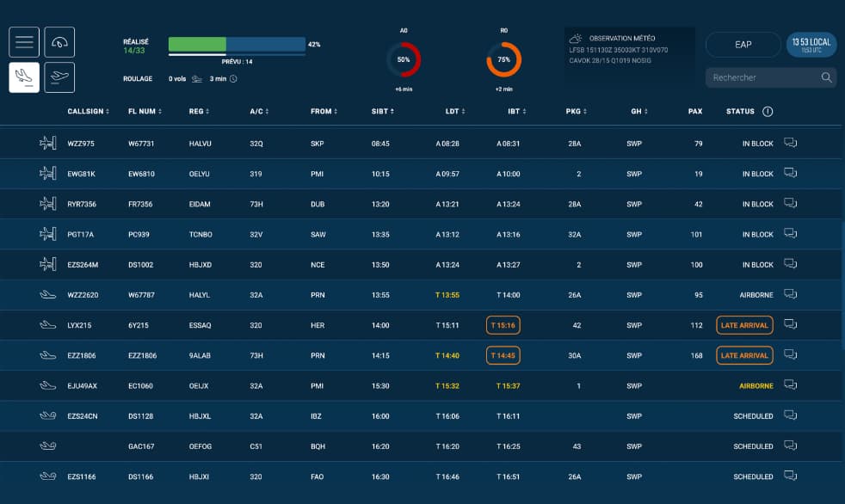The height and width of the screenshot is (504, 845).
Task: Sort by the A/C column
Action: (259, 112)
